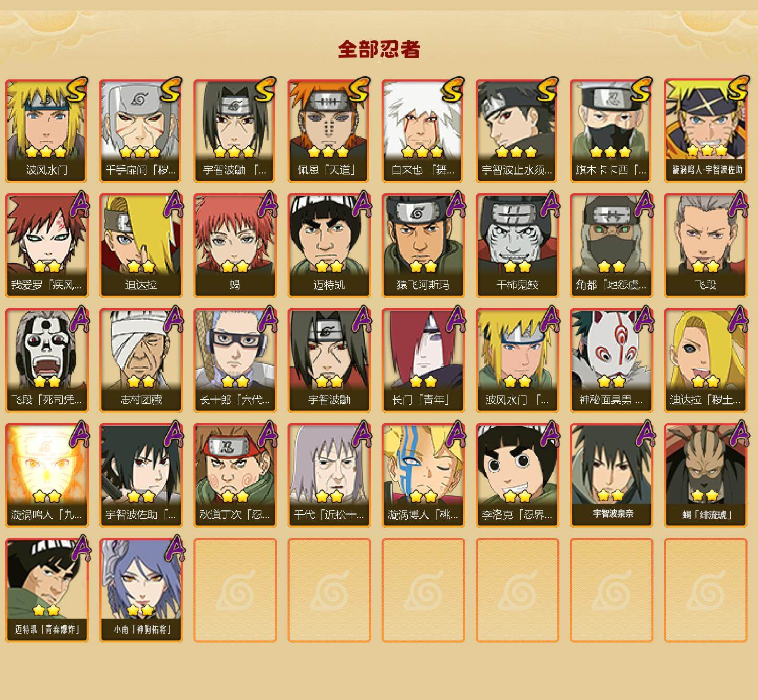Click the 小南「神驹佑将」 card

coord(141,590)
